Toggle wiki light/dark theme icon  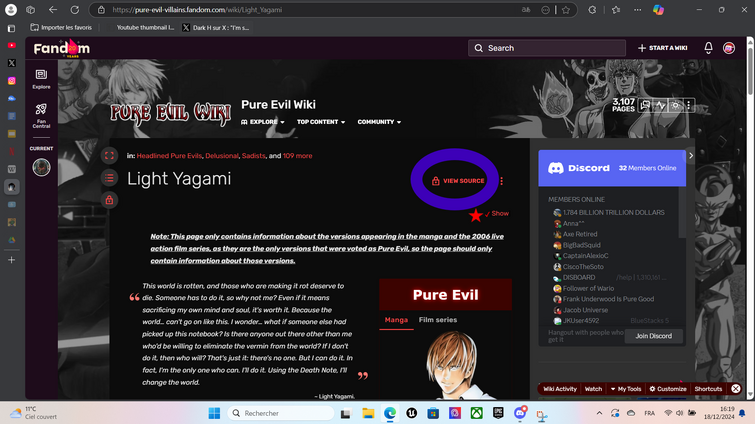676,104
